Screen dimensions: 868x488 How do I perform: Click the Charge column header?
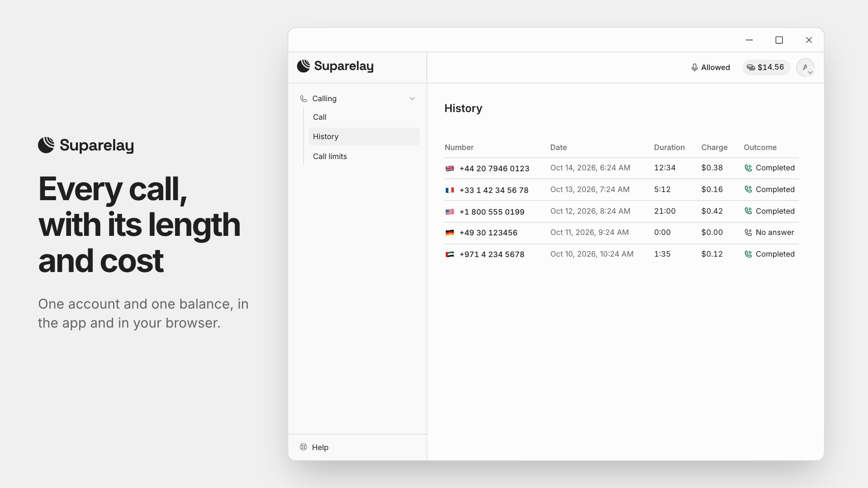tap(714, 147)
